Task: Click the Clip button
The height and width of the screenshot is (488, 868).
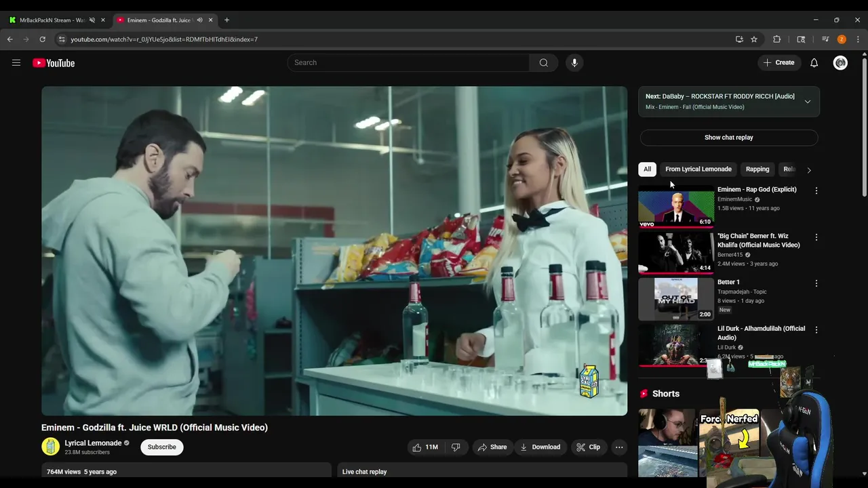Action: coord(589,447)
